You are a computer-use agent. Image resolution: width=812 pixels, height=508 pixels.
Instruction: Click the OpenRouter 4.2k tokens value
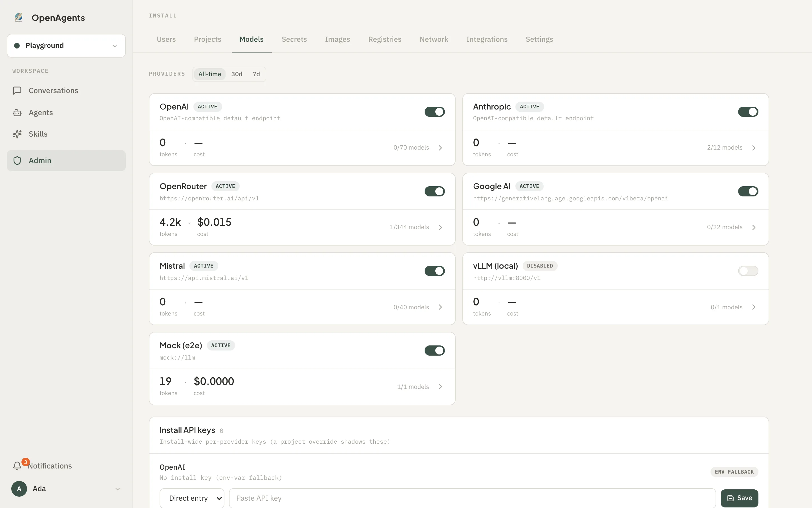(170, 222)
